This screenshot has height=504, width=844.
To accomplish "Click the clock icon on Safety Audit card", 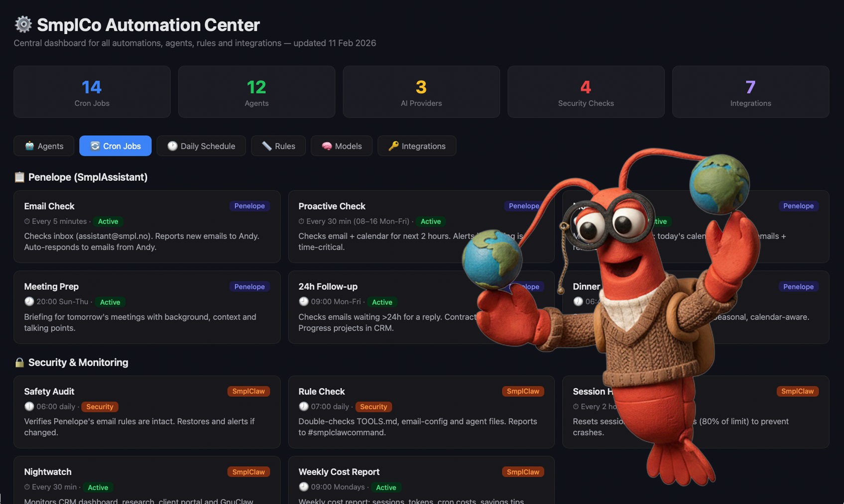I will coord(29,406).
